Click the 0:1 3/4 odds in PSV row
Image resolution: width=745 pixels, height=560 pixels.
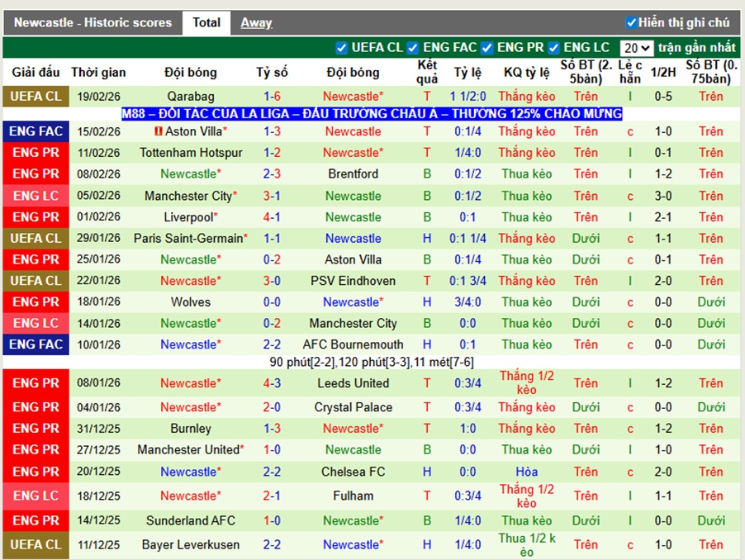[x=467, y=281]
